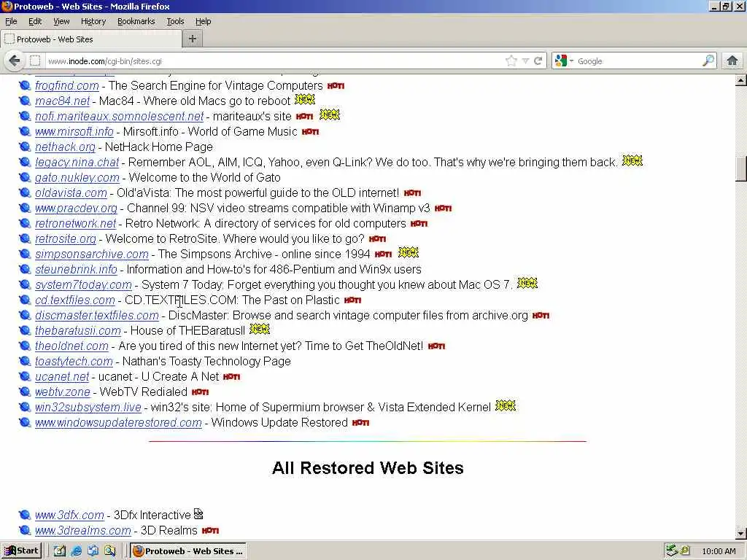Click the vertical scrollbar thumb
Screen dimensions: 747x560
741,168
